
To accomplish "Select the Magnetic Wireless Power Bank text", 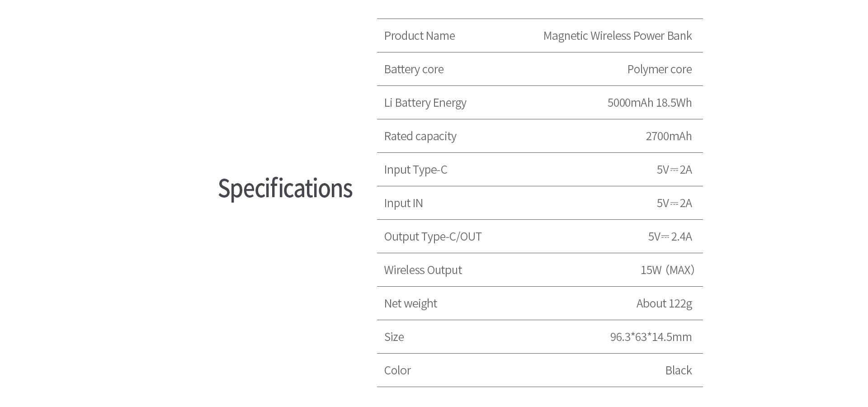I will (x=617, y=36).
